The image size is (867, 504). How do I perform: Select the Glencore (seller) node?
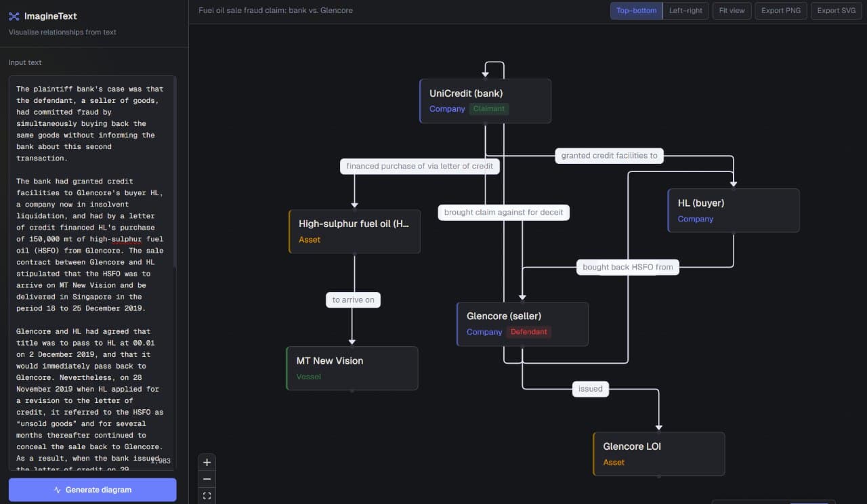point(522,324)
